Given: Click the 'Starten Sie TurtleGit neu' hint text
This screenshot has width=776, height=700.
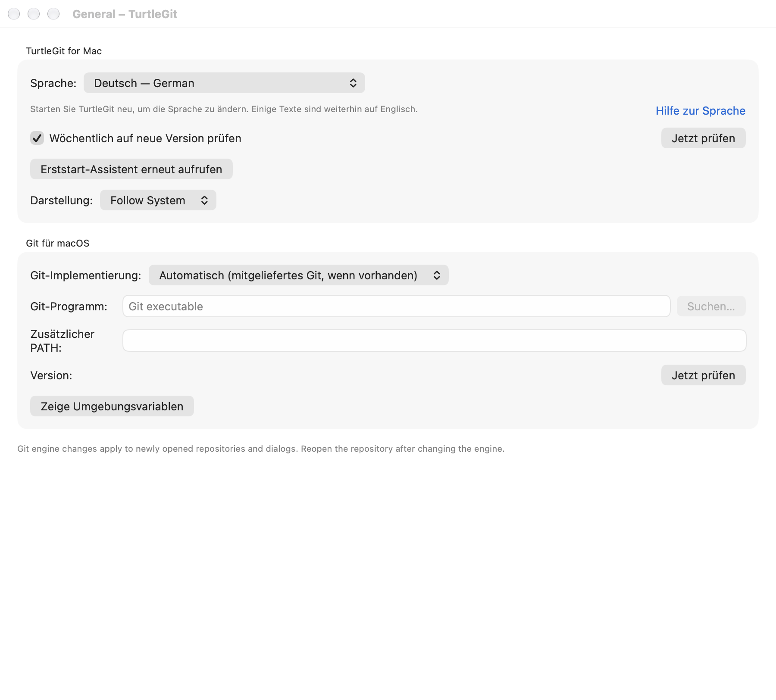Looking at the screenshot, I should coord(224,109).
